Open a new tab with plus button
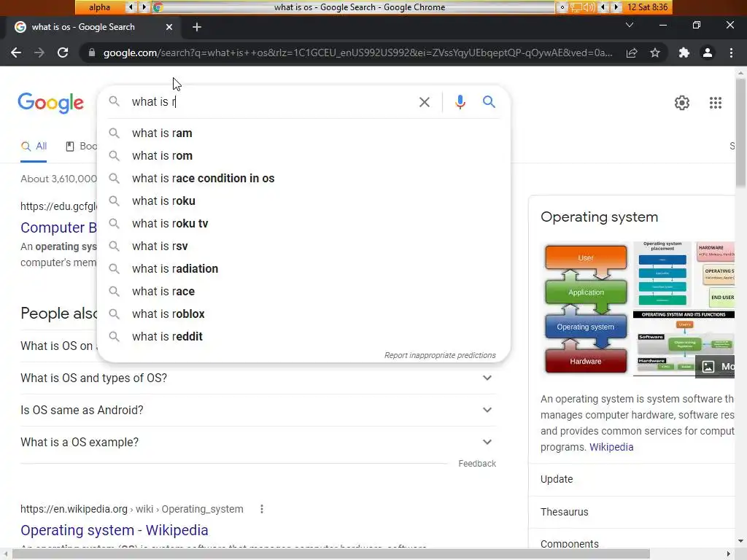This screenshot has width=747, height=560. click(197, 27)
